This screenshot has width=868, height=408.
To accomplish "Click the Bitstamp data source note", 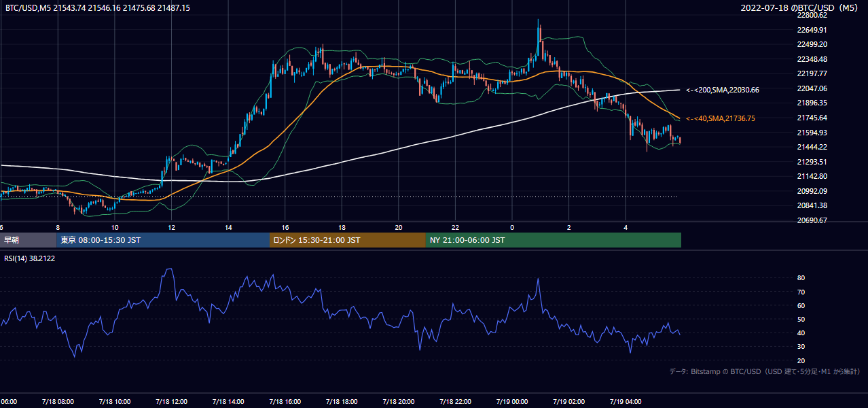I will tap(765, 371).
